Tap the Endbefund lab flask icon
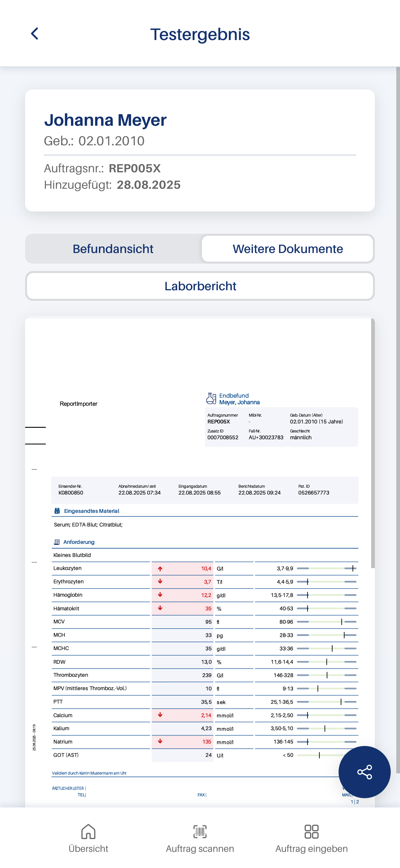The height and width of the screenshot is (868, 400). [211, 398]
